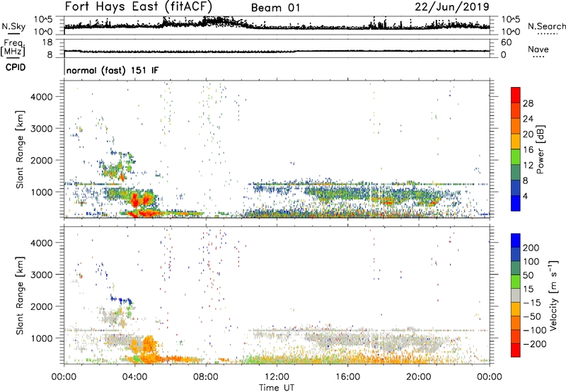Click the 2000 tick on the velocity panel axis

pos(42,306)
